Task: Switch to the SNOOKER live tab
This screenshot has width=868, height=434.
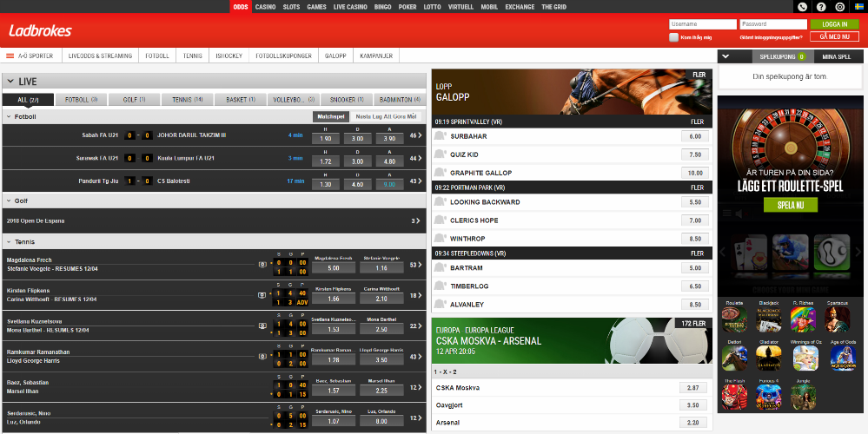Action: point(347,100)
